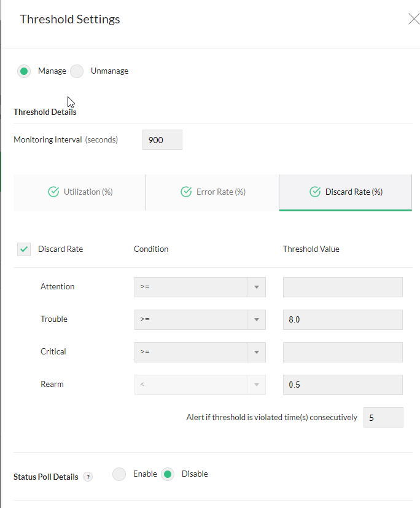Click the Threshold Settings title
This screenshot has height=508, width=420.
[70, 19]
